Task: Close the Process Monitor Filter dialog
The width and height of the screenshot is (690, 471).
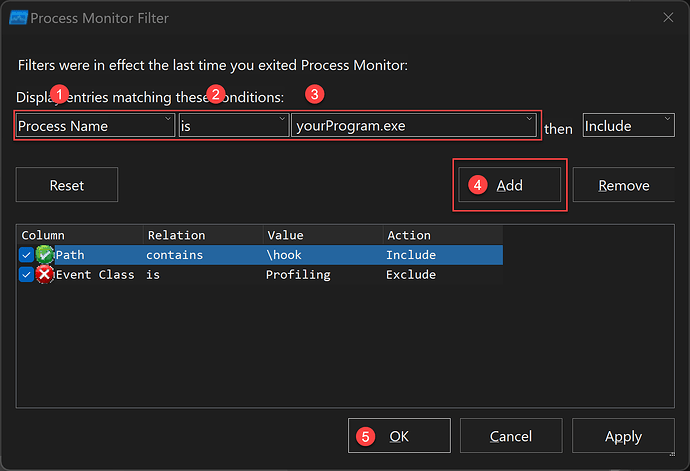Action: 668,18
